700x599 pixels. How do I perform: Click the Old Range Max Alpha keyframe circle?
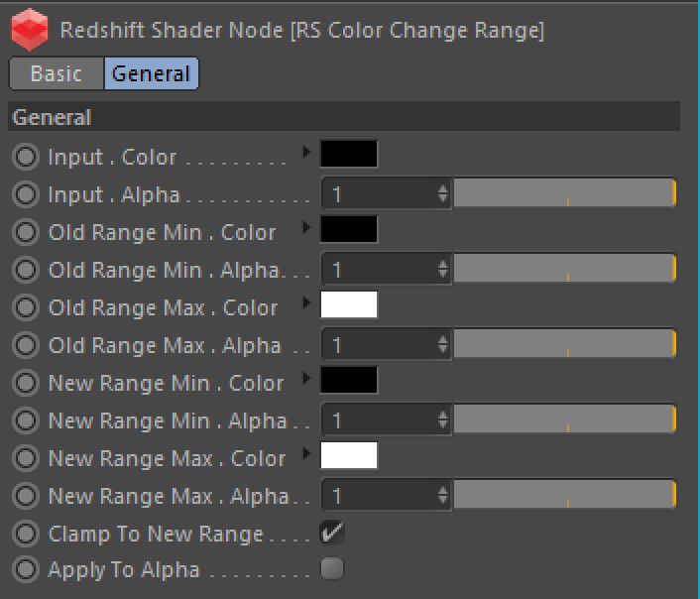pos(26,345)
